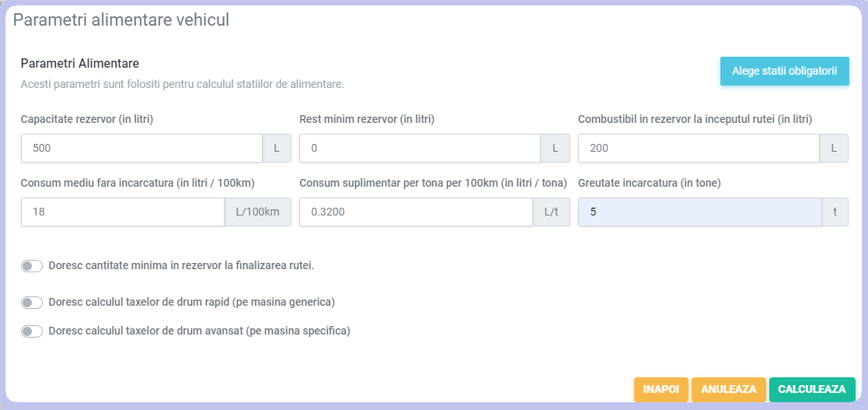Toggle advanced road tax calculation (masina specifica)
This screenshot has height=410, width=868.
(32, 331)
